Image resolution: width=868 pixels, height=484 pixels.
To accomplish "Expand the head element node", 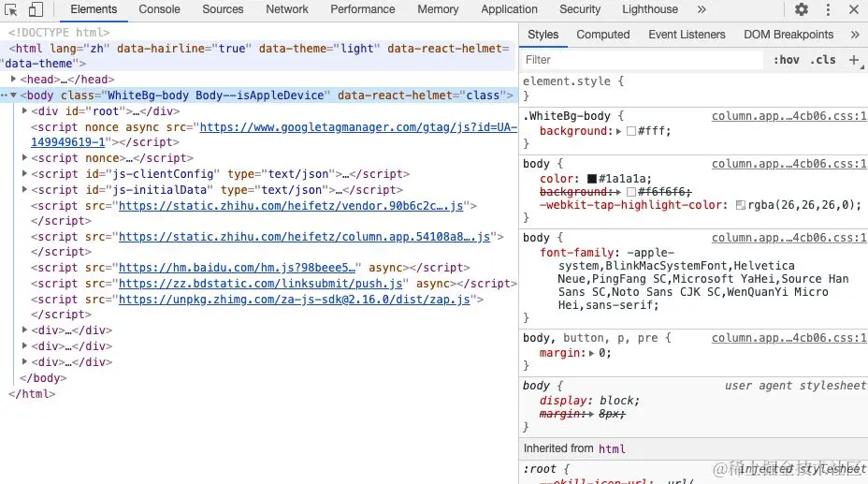I will [13, 80].
